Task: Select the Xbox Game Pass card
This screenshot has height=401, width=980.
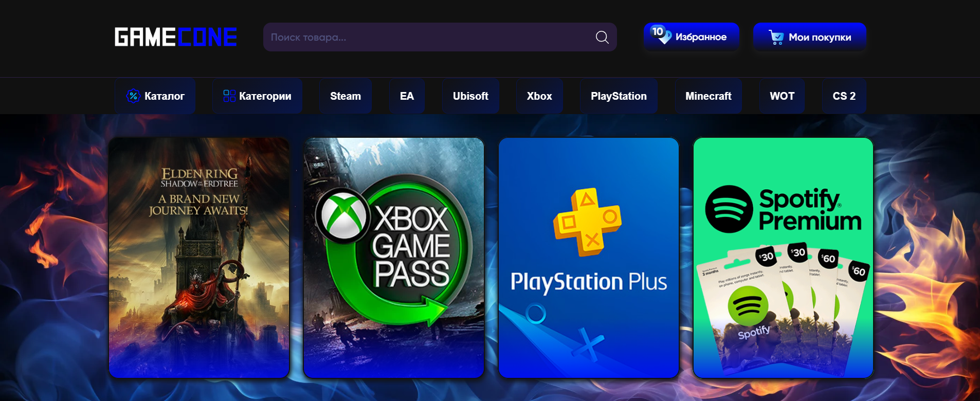Action: 394,258
